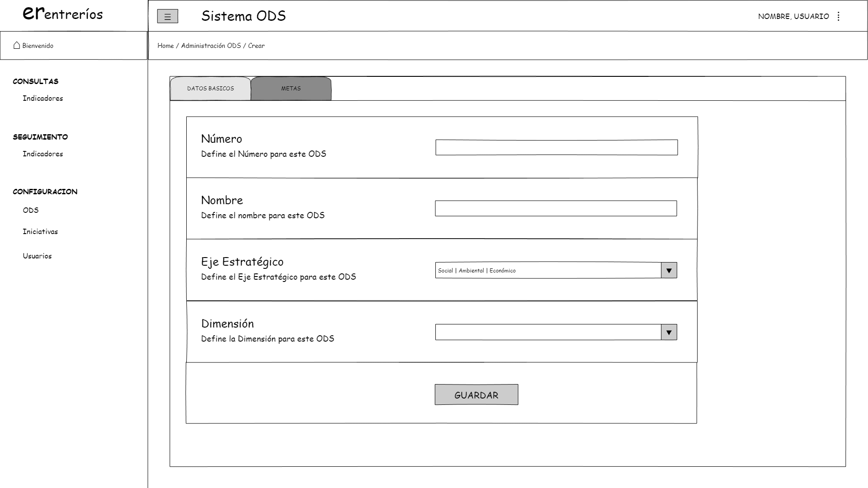868x488 pixels.
Task: Expand the Dimensión dropdown arrow
Action: pyautogui.click(x=669, y=333)
